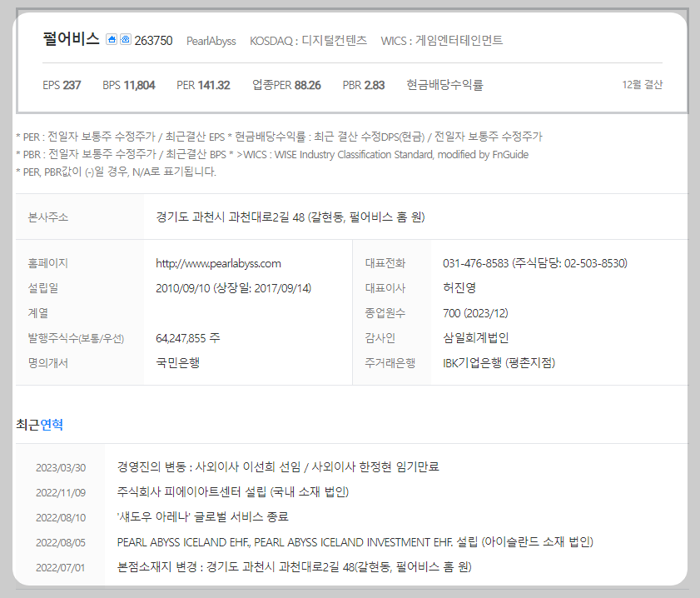Click the 설립일 label
The height and width of the screenshot is (598, 700).
pos(42,288)
